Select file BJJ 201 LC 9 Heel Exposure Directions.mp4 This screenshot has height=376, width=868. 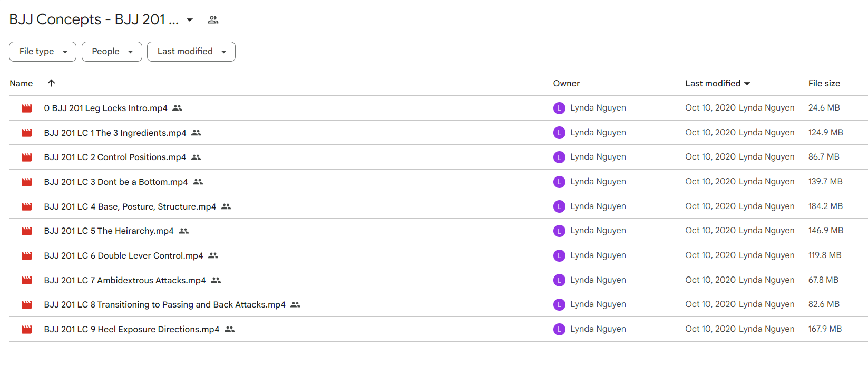[x=132, y=329]
